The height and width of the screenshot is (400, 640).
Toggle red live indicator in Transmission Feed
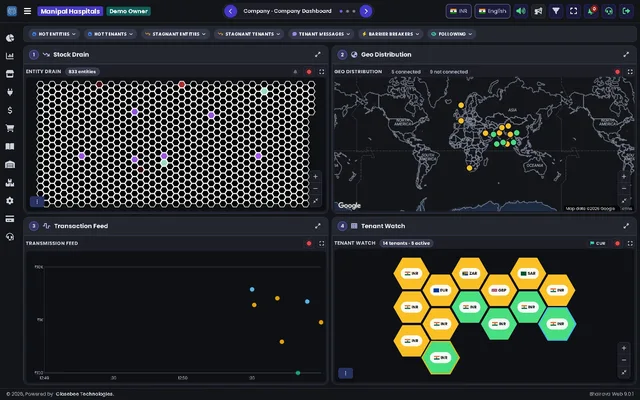309,243
